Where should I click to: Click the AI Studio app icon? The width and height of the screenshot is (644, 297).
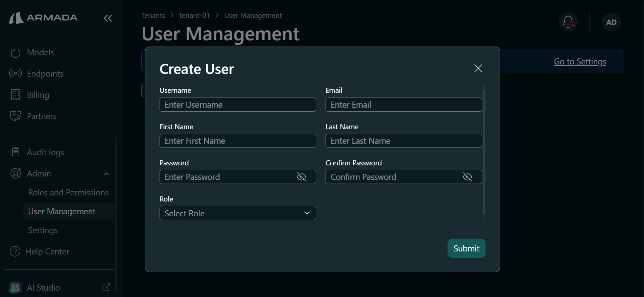pyautogui.click(x=15, y=287)
